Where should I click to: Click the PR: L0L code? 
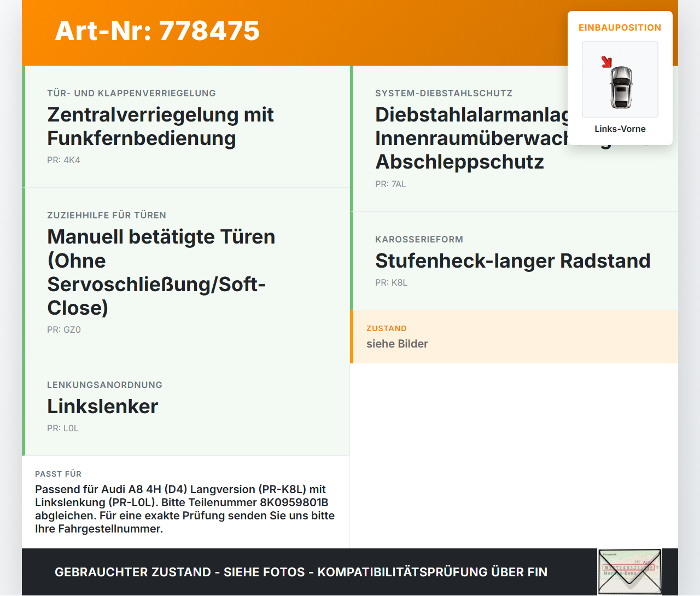click(63, 429)
